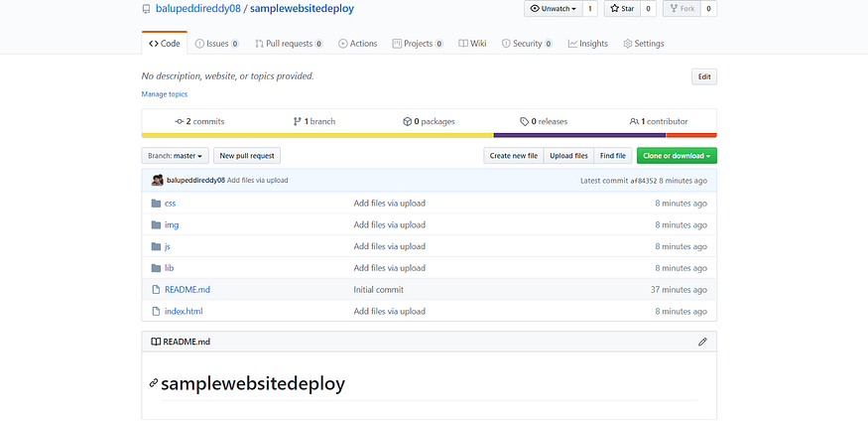The height and width of the screenshot is (421, 868).
Task: Click the Initial commit message for README.md
Action: pos(379,290)
